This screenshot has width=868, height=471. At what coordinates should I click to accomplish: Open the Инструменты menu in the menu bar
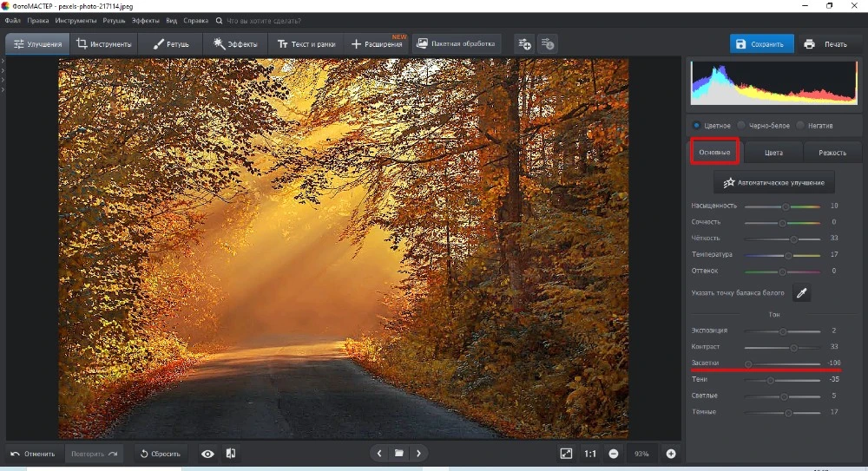point(76,20)
